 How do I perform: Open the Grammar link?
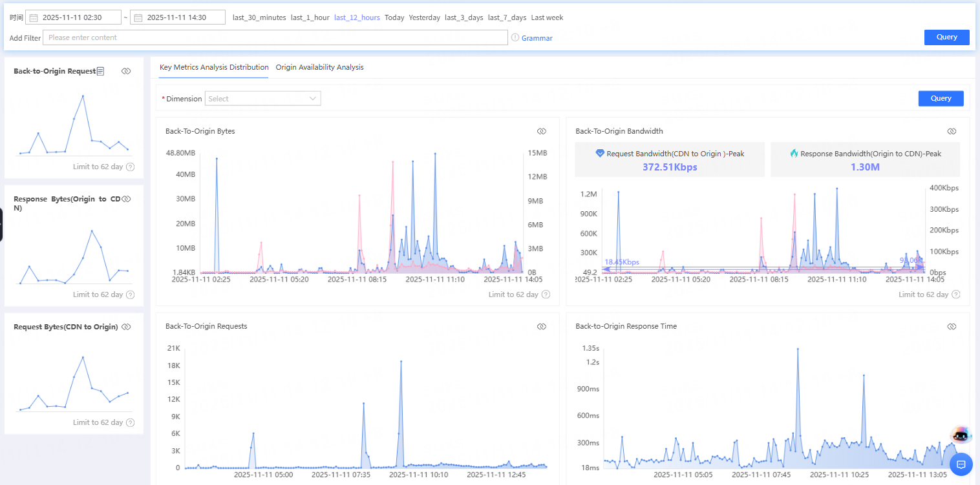537,38
